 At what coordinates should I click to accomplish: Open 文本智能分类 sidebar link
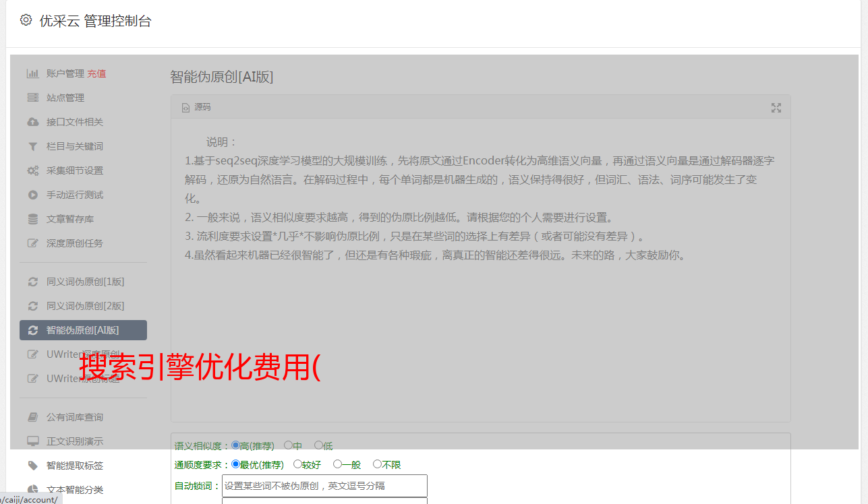(75, 490)
